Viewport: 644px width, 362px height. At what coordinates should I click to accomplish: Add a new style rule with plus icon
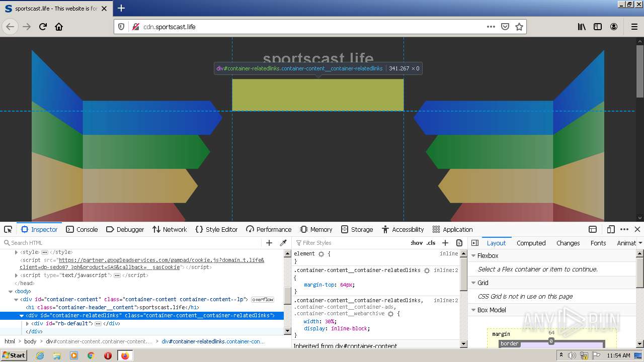(x=445, y=243)
